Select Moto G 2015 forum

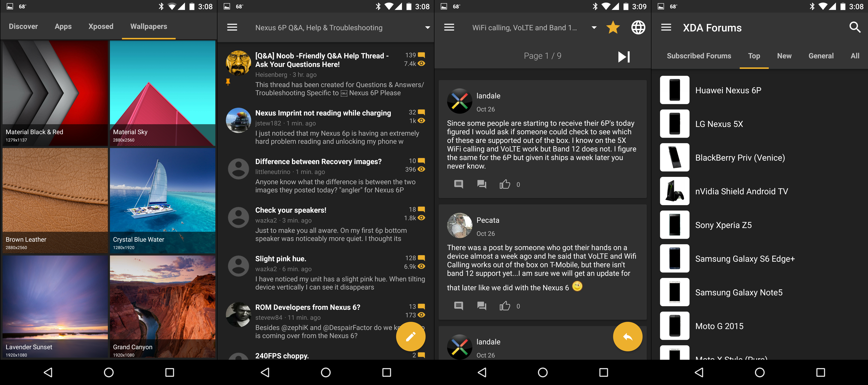[x=759, y=326]
